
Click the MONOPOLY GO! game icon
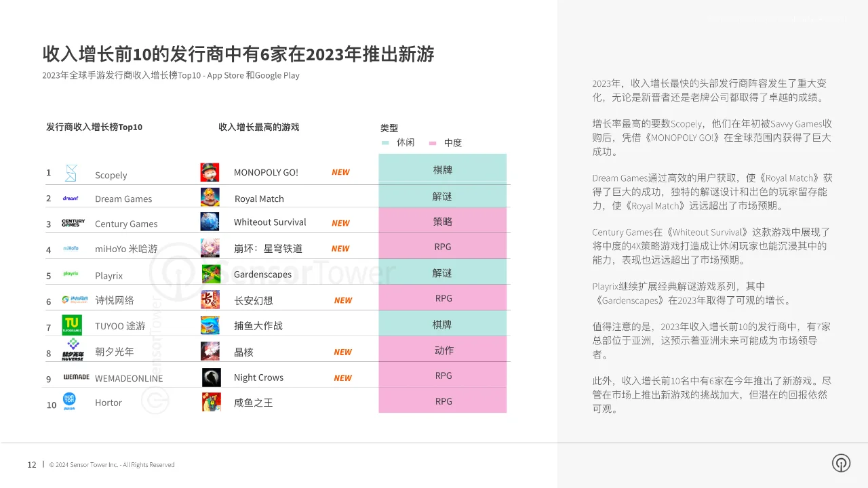click(210, 172)
